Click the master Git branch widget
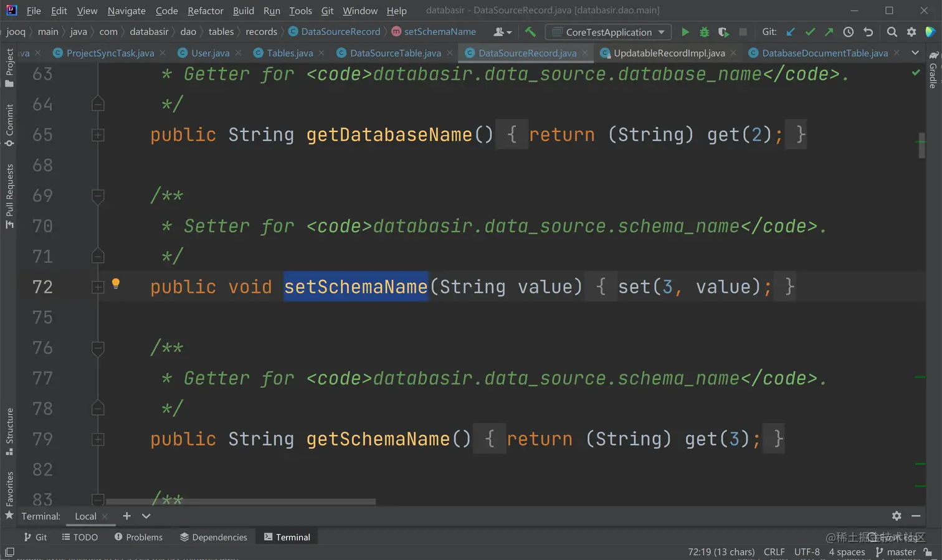This screenshot has width=942, height=560. point(896,552)
